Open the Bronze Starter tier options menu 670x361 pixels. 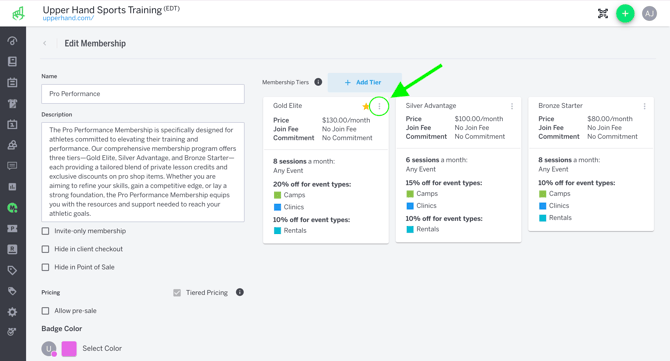(x=644, y=106)
